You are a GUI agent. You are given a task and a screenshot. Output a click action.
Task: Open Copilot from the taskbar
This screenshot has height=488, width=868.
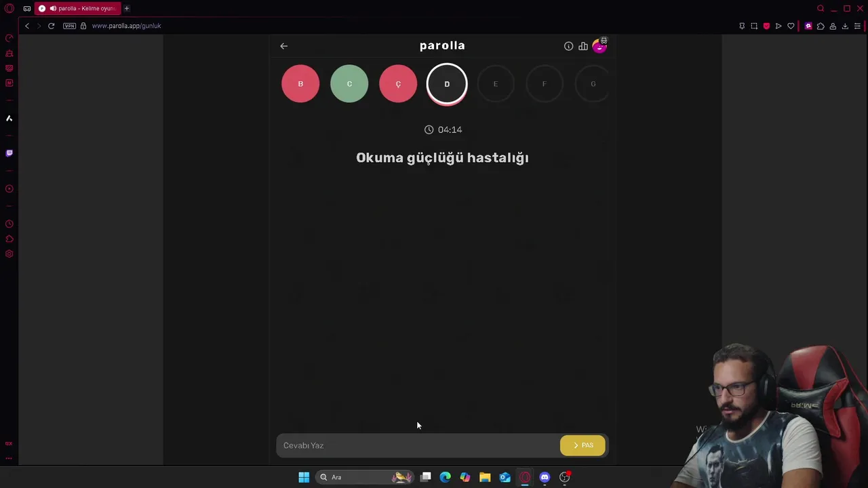(x=465, y=477)
